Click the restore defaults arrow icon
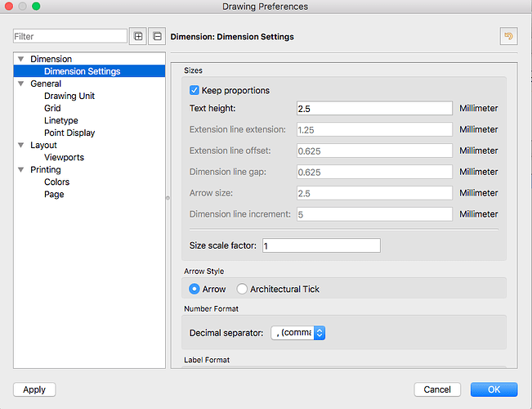The image size is (532, 409). pos(508,37)
